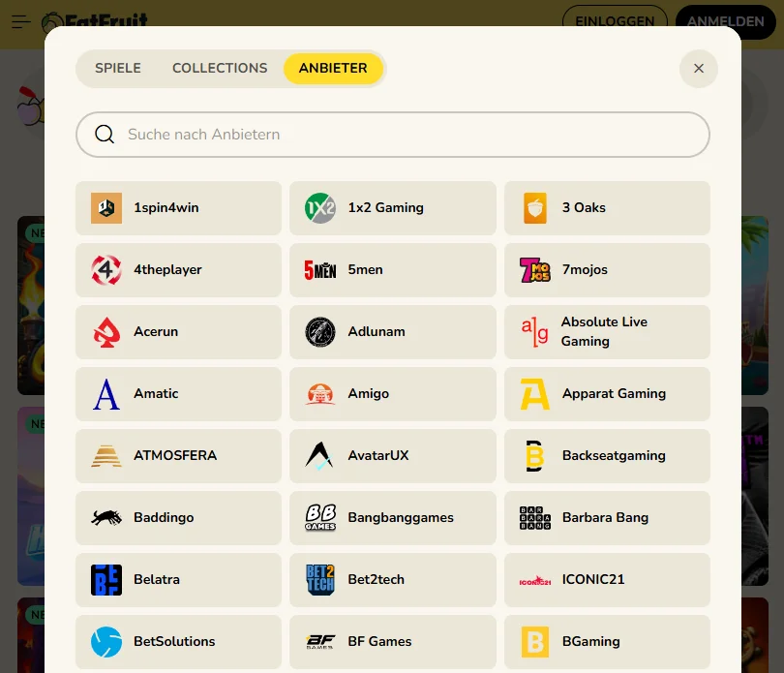784x673 pixels.
Task: Select provider name ICONIC21
Action: (x=593, y=580)
